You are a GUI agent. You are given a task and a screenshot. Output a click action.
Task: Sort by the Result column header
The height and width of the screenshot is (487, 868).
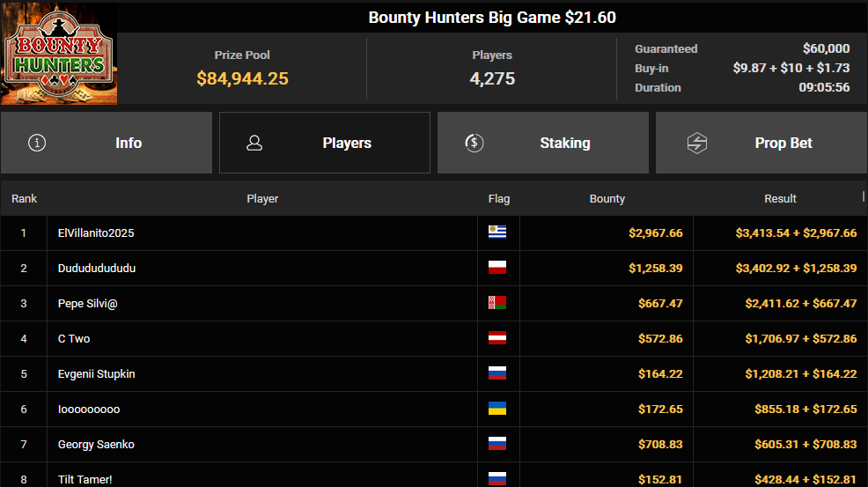pos(780,198)
